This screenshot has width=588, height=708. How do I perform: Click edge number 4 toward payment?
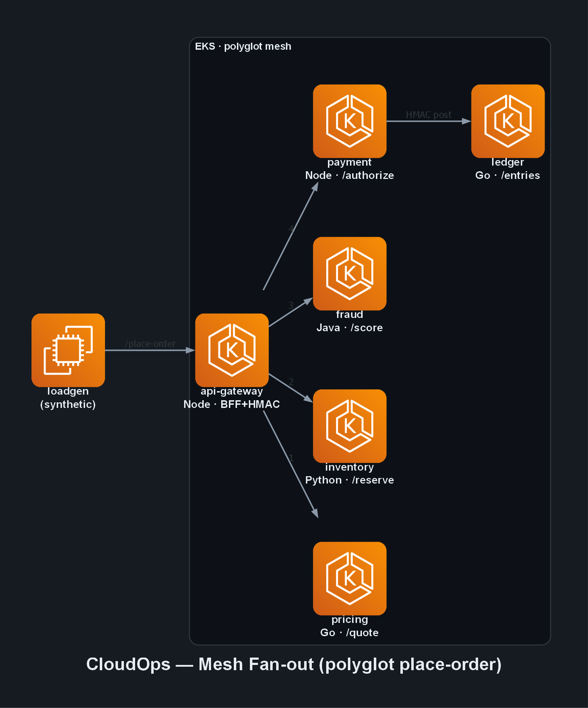click(x=291, y=229)
